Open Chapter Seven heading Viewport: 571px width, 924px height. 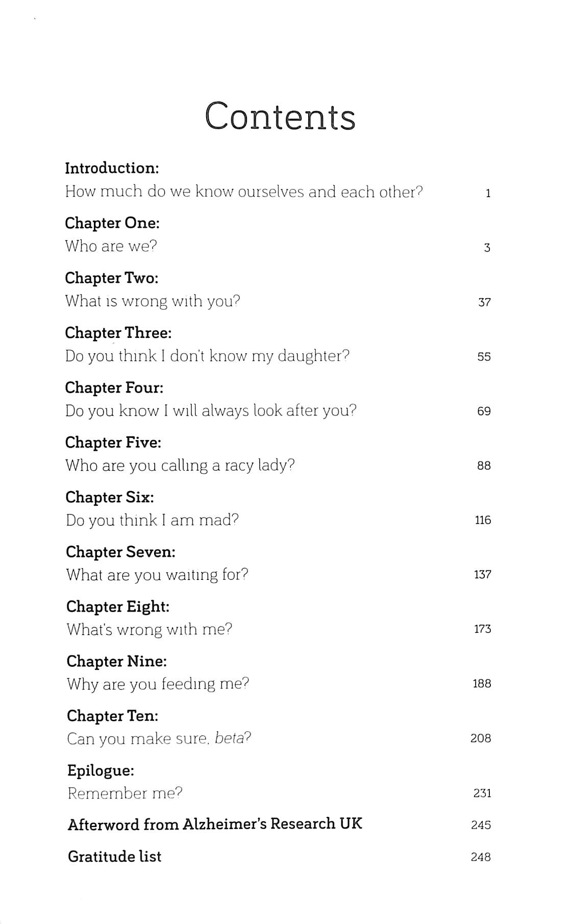(120, 552)
